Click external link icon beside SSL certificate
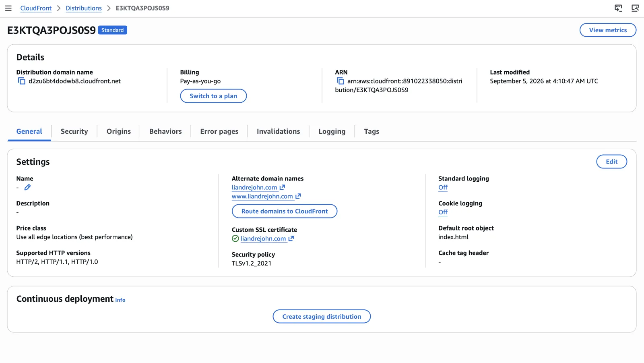This screenshot has width=644, height=363. (x=291, y=239)
